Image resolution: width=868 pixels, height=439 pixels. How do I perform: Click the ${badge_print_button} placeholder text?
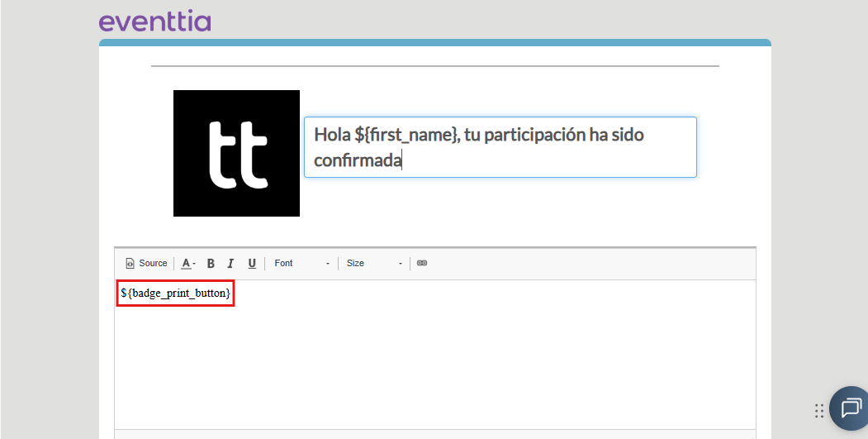(x=175, y=293)
